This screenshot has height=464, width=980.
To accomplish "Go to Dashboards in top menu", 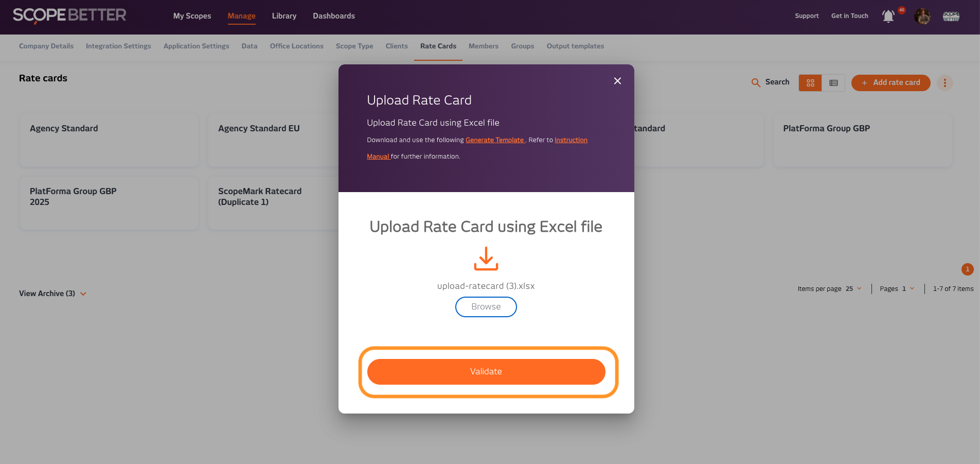I will [x=333, y=16].
